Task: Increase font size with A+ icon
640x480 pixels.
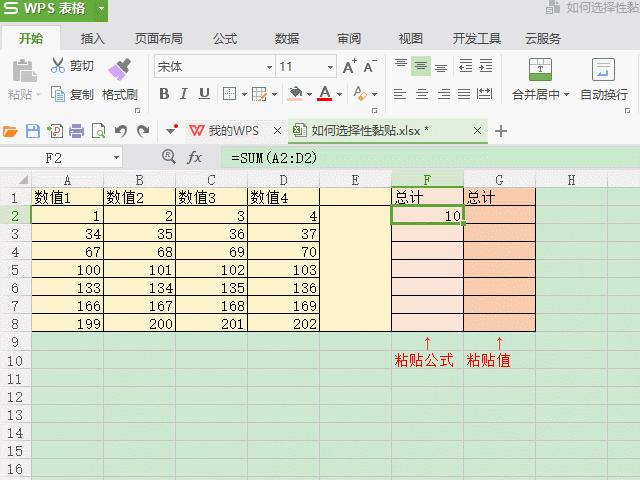Action: [349, 67]
